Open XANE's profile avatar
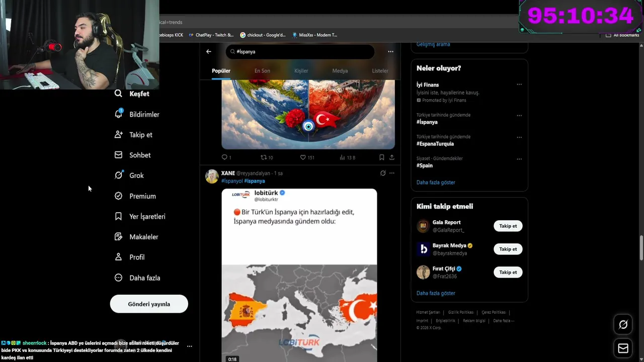 click(x=212, y=176)
